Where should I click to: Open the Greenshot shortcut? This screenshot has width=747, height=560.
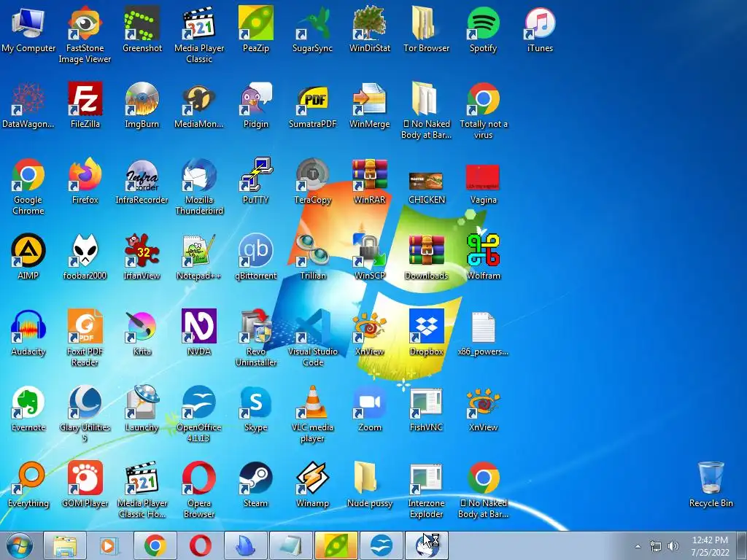click(x=142, y=29)
